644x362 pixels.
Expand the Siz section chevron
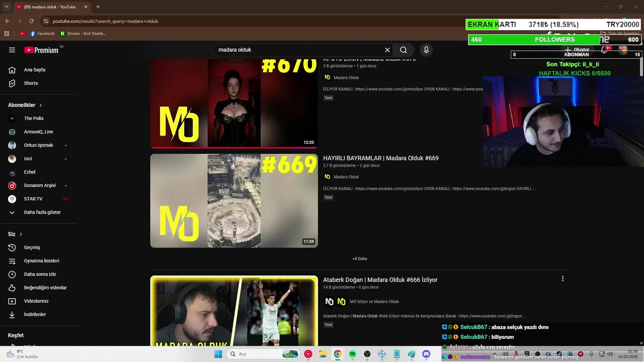[x=21, y=234]
